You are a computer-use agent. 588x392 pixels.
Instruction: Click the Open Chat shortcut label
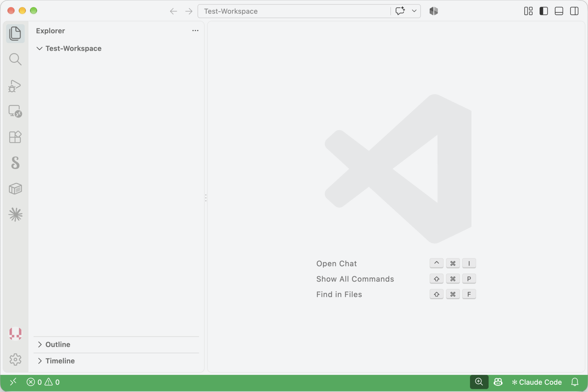click(x=336, y=264)
